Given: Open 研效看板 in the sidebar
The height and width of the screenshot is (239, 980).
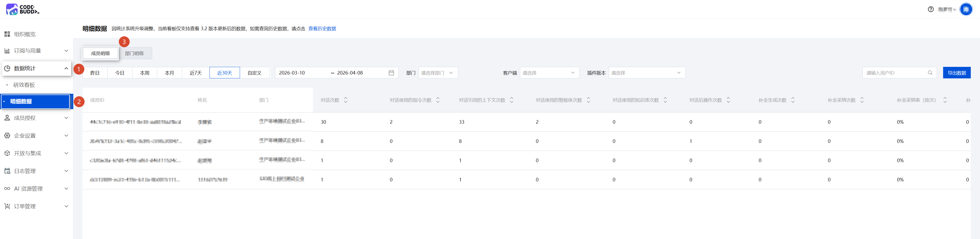Looking at the screenshot, I should pyautogui.click(x=24, y=85).
